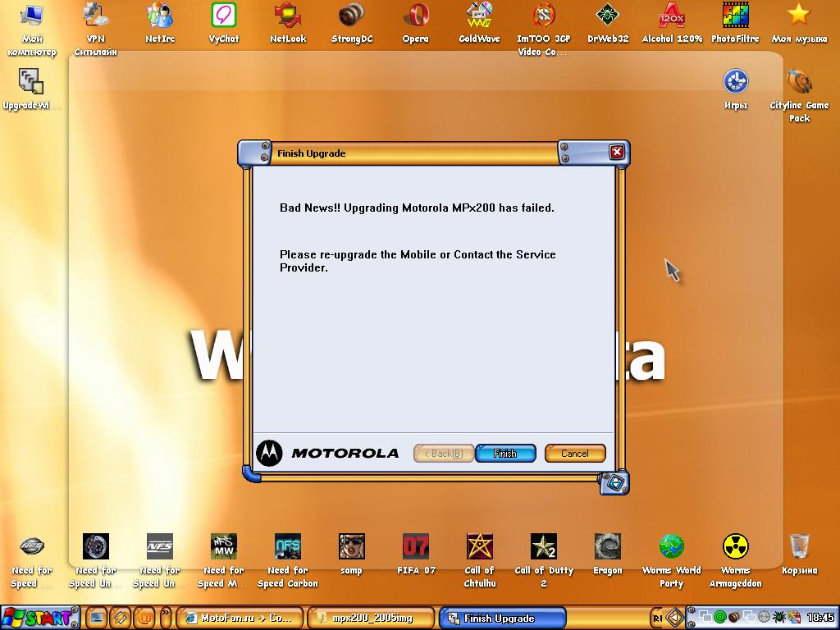Image resolution: width=840 pixels, height=630 pixels.
Task: Select the DrWeb32 antivirus desktop icon
Action: 608,22
